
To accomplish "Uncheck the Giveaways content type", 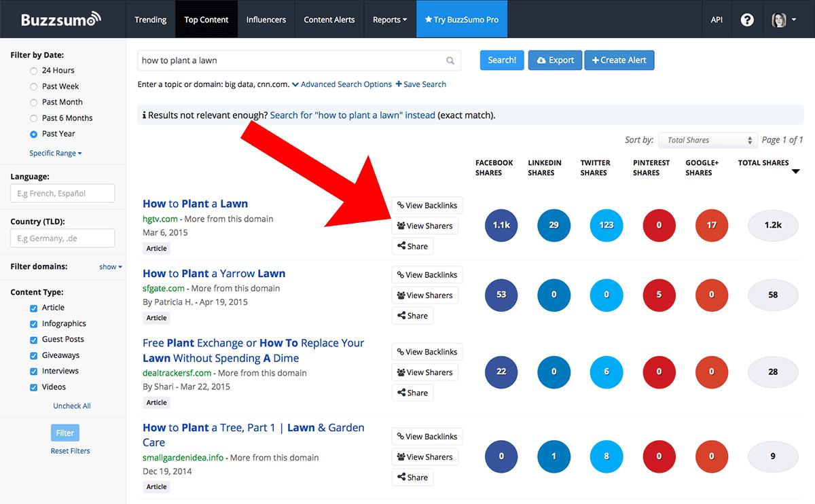I will pos(34,355).
